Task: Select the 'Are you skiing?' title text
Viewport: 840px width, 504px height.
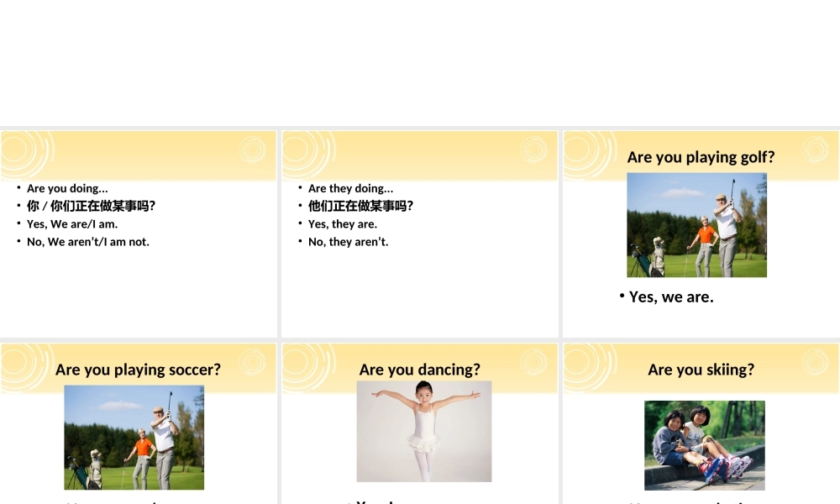Action: pos(701,370)
